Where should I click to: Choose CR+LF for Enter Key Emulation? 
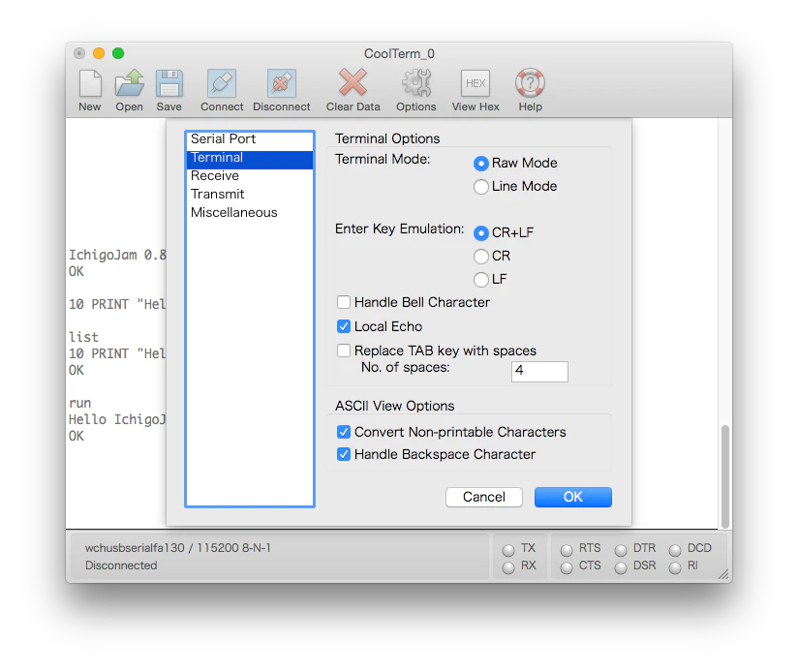tap(481, 233)
